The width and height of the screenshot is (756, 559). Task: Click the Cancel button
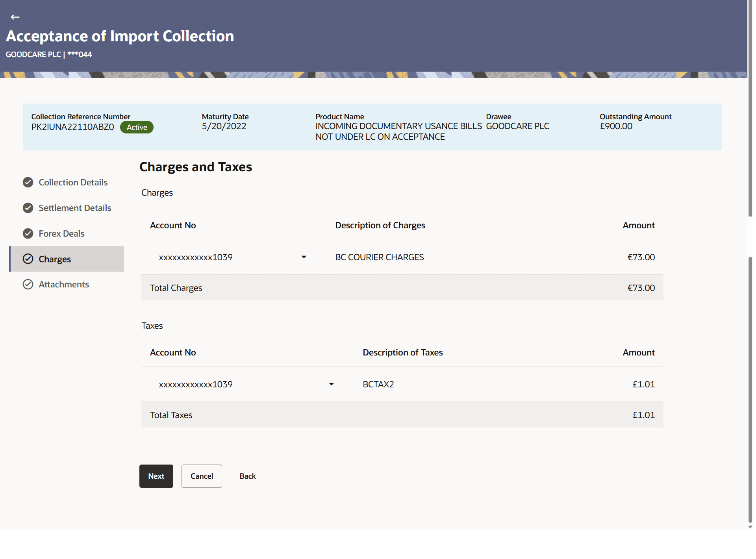pos(202,476)
